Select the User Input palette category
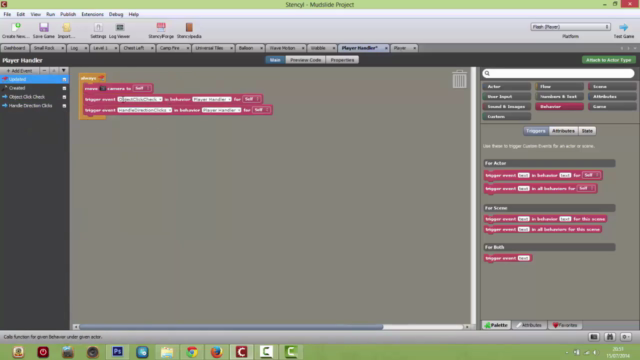The image size is (640, 360). [507, 97]
